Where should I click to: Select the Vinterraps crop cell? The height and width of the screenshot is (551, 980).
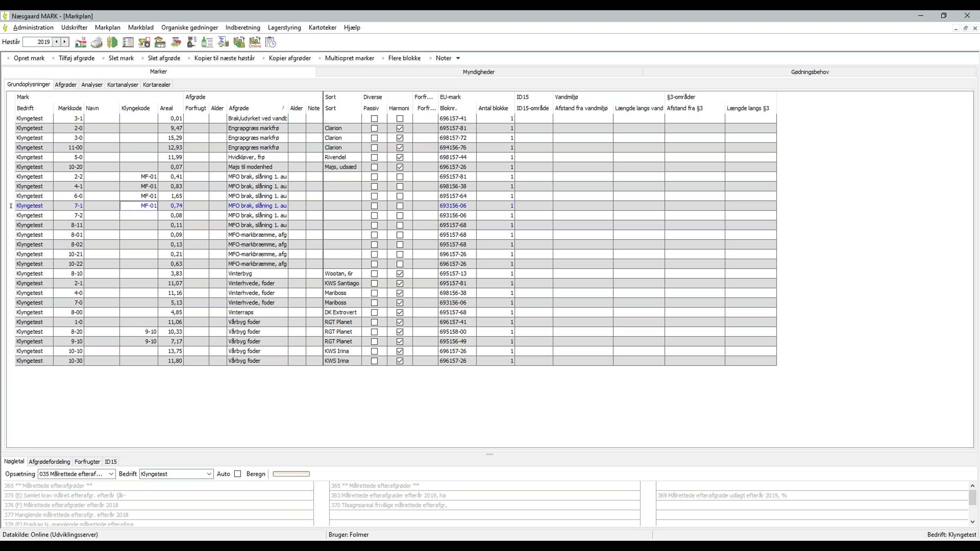pos(257,312)
